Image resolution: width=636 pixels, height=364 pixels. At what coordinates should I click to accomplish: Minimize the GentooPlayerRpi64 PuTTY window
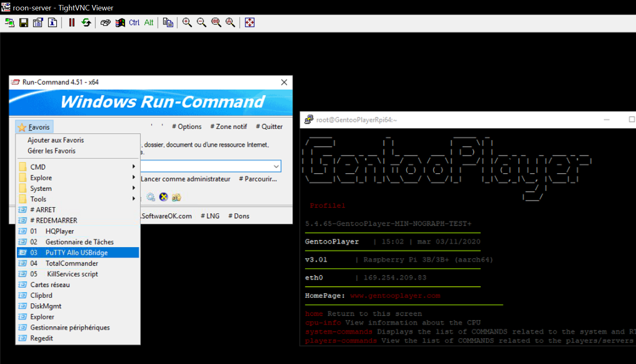(x=607, y=120)
